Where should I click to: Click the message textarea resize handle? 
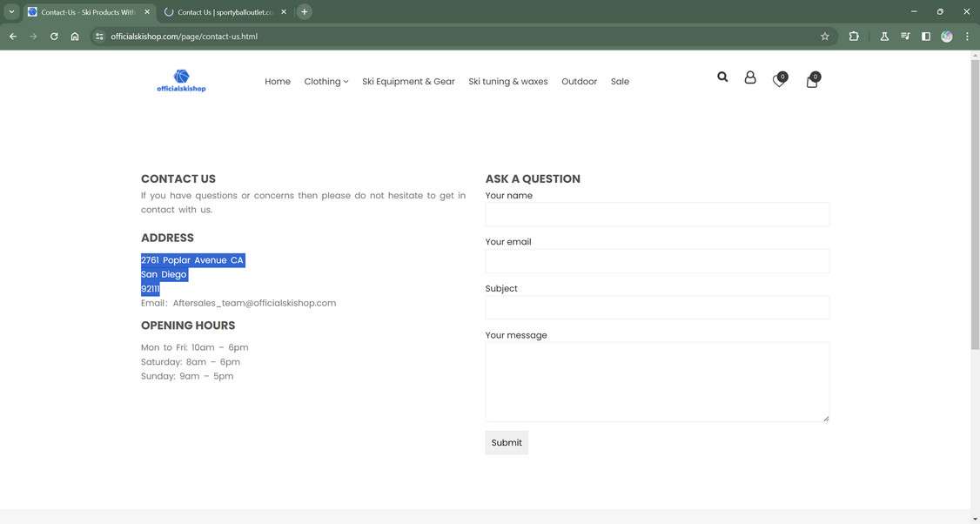click(x=826, y=419)
